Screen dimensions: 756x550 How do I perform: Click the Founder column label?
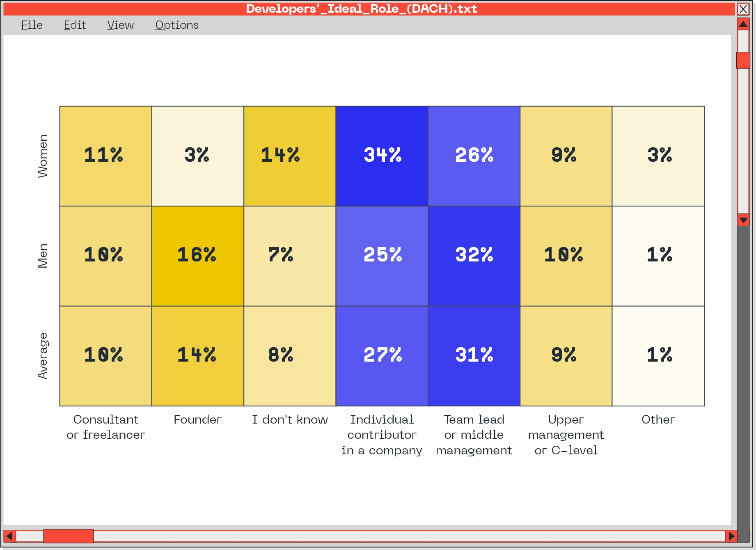[198, 419]
